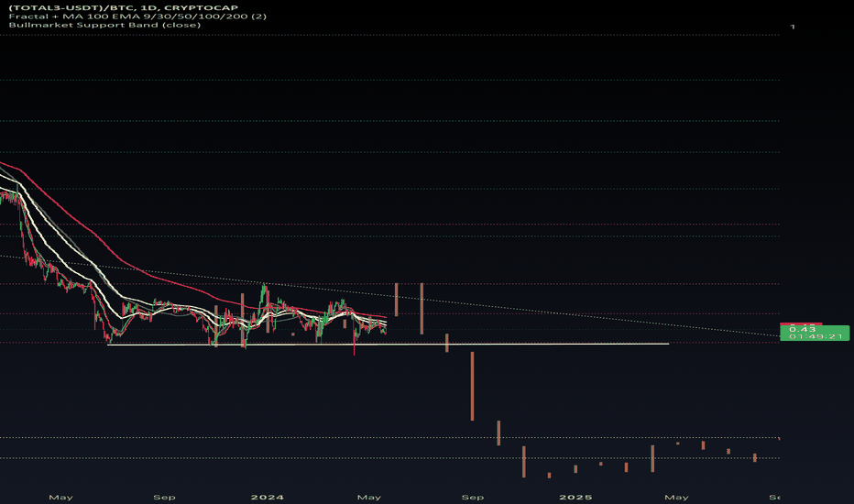Click the 01:49:21 bar countdown timer
Image resolution: width=854 pixels, height=504 pixels.
[816, 336]
